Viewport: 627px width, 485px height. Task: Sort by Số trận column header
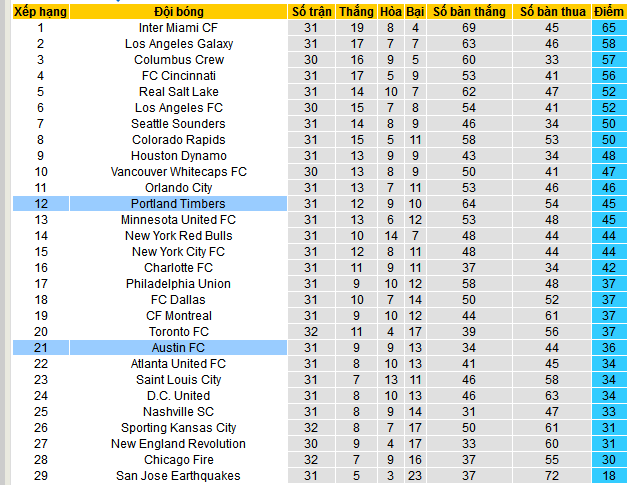point(310,12)
